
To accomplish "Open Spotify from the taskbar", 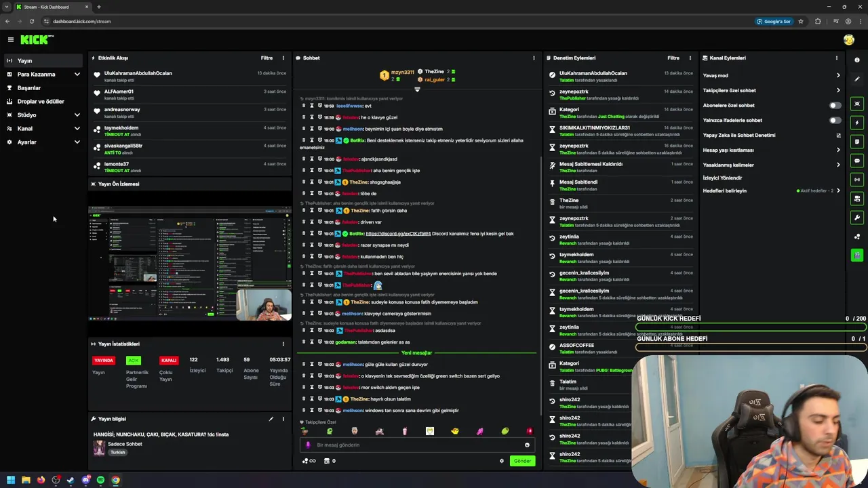I will (x=100, y=480).
